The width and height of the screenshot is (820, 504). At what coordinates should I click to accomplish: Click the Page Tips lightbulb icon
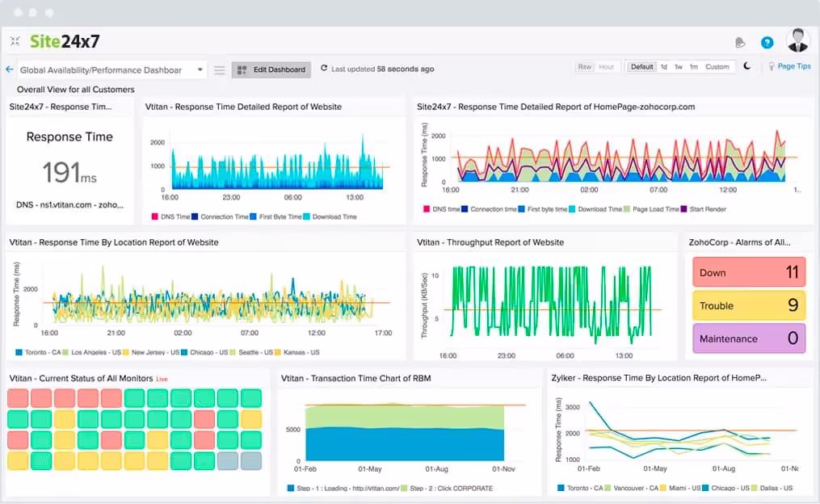tap(774, 66)
